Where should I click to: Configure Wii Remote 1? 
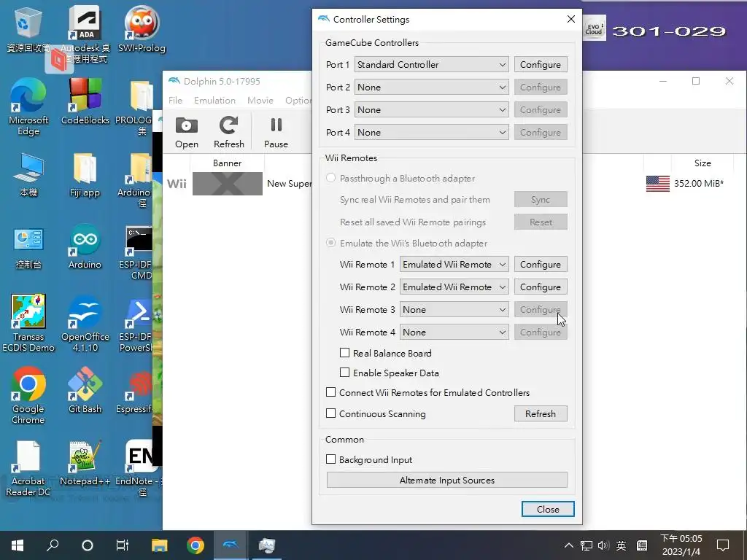541,264
